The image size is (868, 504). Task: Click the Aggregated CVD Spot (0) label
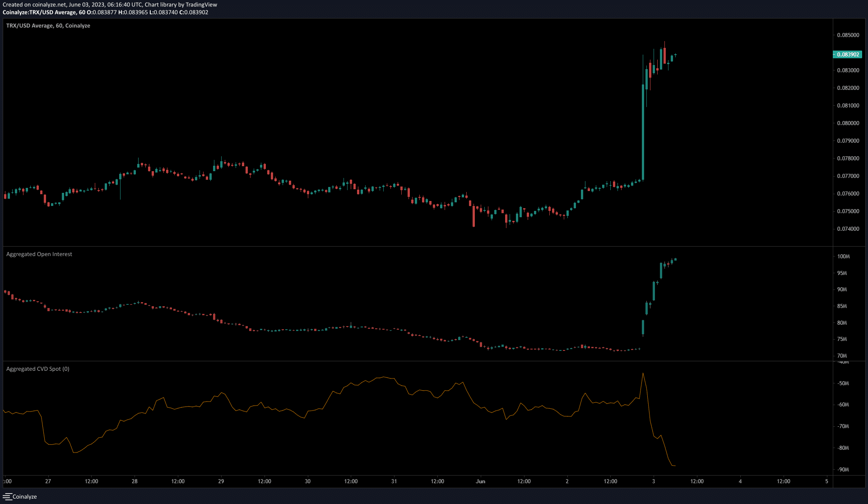point(38,369)
